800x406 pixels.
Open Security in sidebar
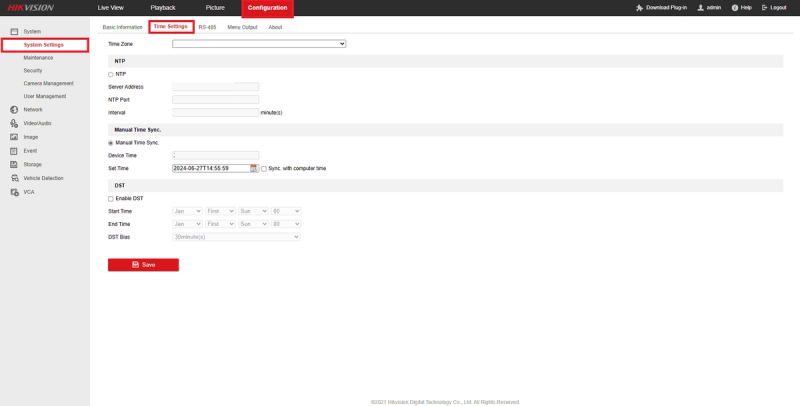pos(33,70)
